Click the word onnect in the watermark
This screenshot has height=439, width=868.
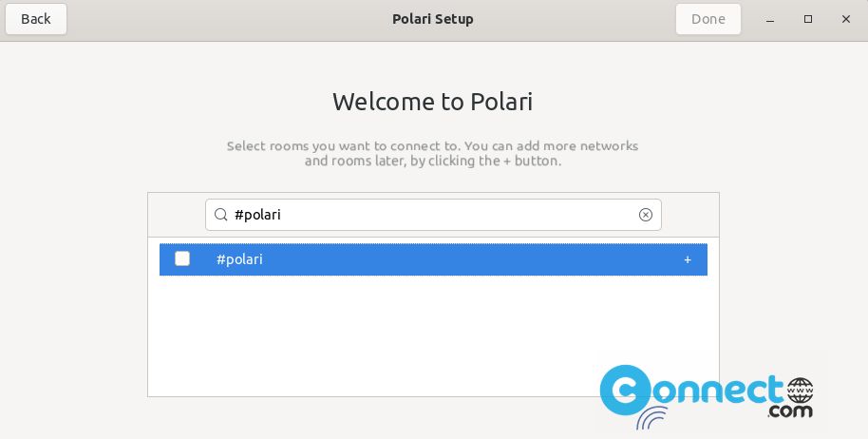coord(719,391)
